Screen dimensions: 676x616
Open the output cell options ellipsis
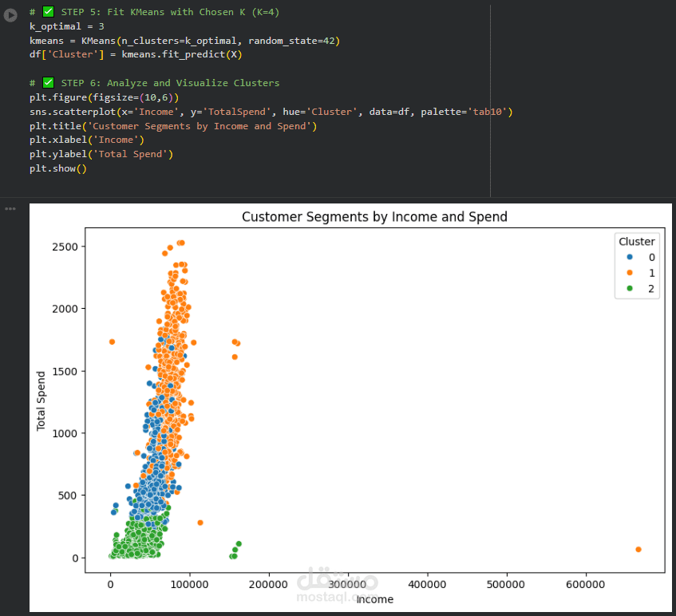click(x=10, y=208)
